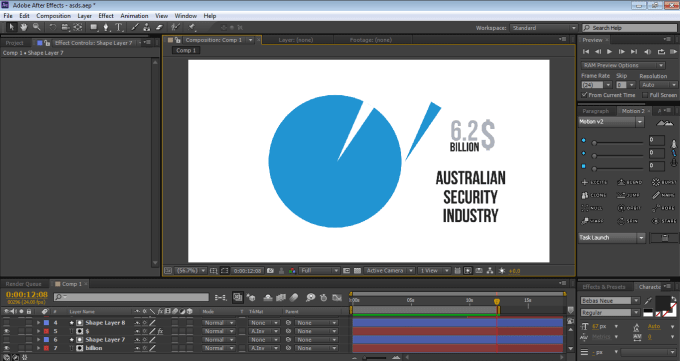Screen dimensions: 680x361
Task: Open Bebas Neue font dropdown
Action: (610, 301)
